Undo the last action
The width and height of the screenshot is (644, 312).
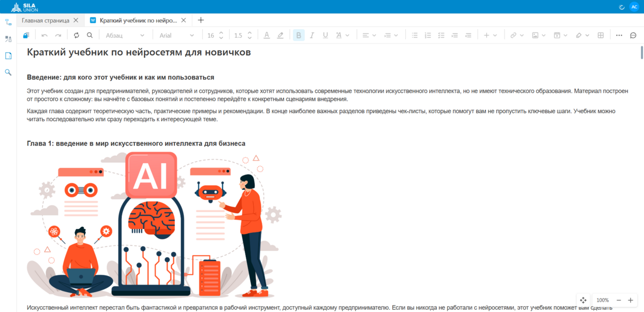(45, 35)
